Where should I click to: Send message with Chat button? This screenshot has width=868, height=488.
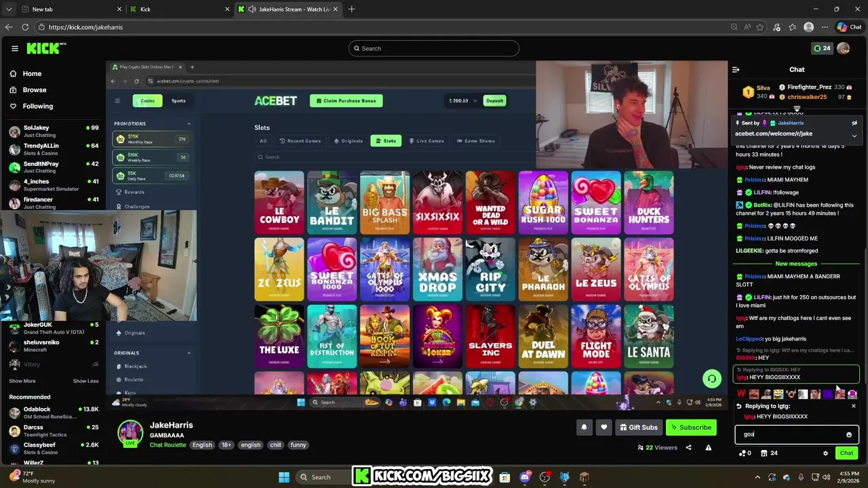click(x=846, y=453)
